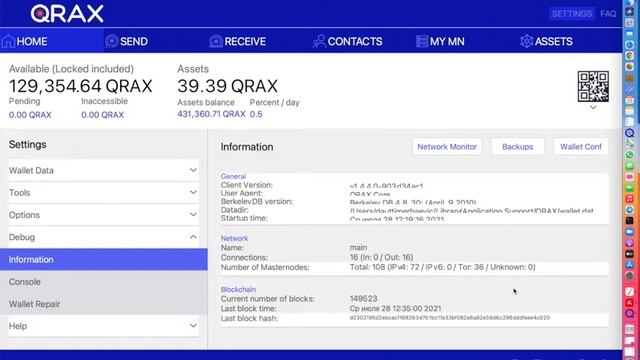Open Music app in the Dock

click(629, 199)
